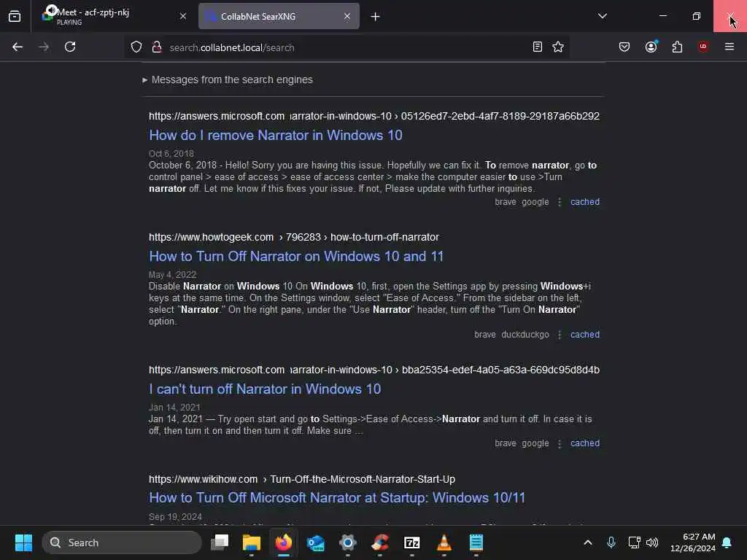Open CCleaner from the taskbar
This screenshot has width=747, height=560.
[380, 542]
